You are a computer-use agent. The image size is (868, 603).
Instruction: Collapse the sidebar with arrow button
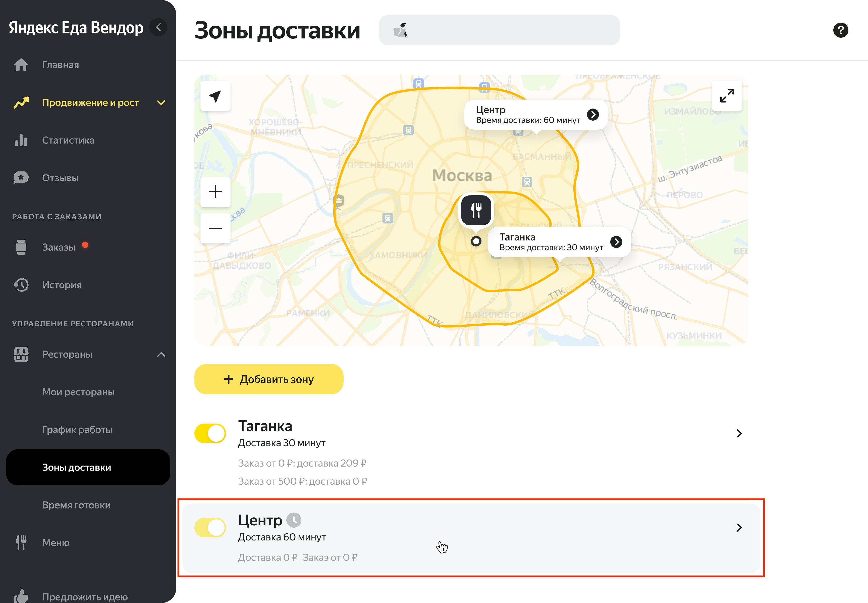[159, 27]
